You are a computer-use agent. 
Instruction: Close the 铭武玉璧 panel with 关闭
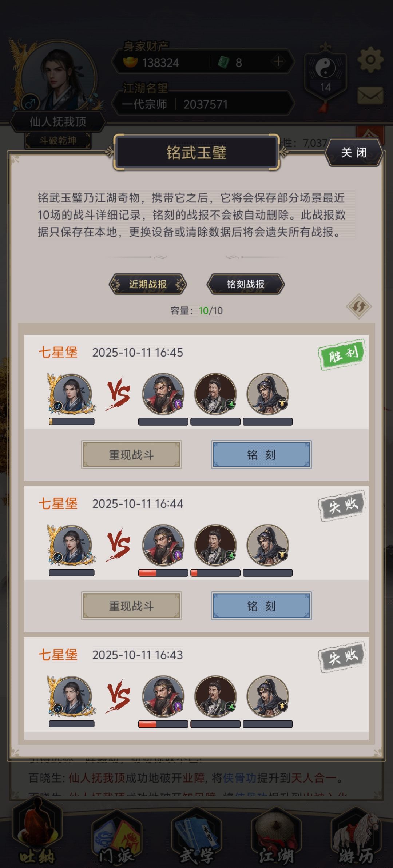pos(354,153)
